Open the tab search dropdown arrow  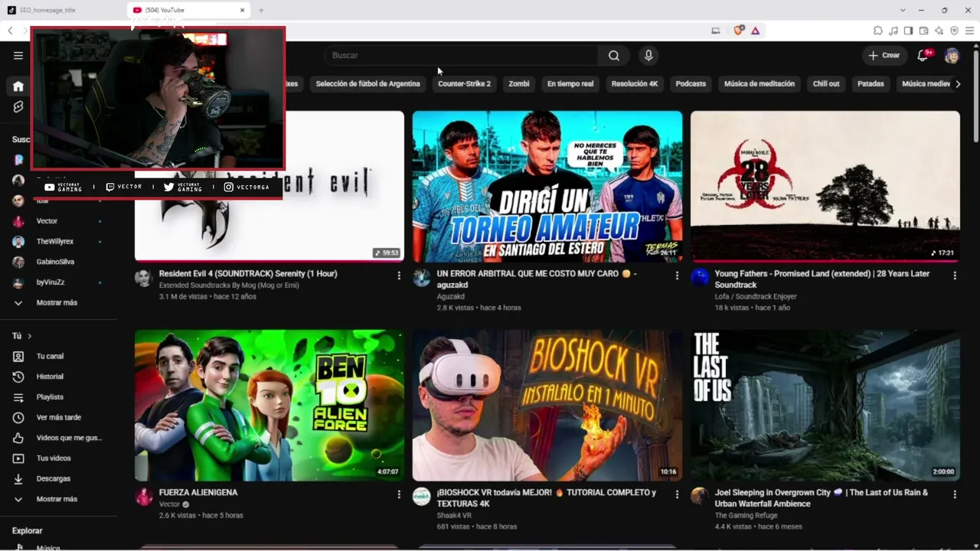click(x=903, y=10)
